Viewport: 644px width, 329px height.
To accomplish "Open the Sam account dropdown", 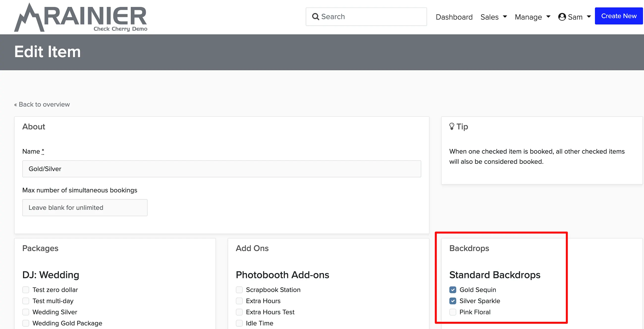I will point(574,17).
